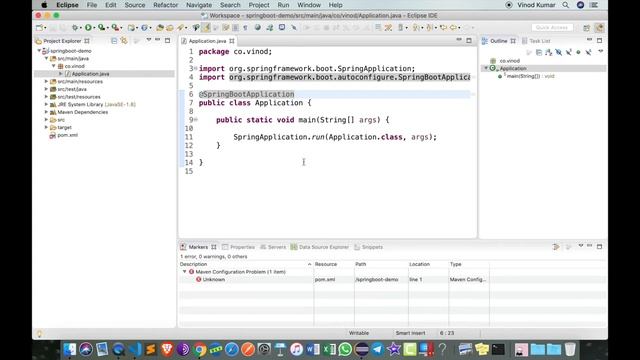Toggle Hide Local Types in Outline toolbar
640x360 pixels.
point(588,52)
